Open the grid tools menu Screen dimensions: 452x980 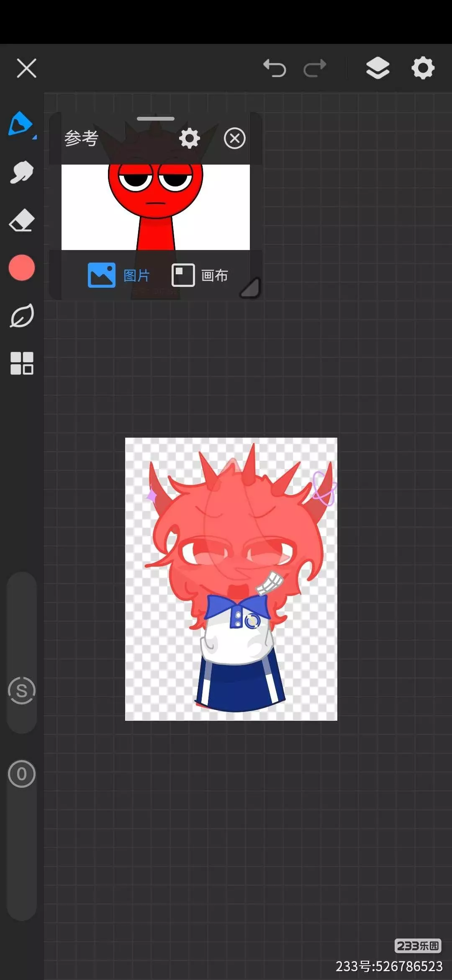pyautogui.click(x=22, y=363)
